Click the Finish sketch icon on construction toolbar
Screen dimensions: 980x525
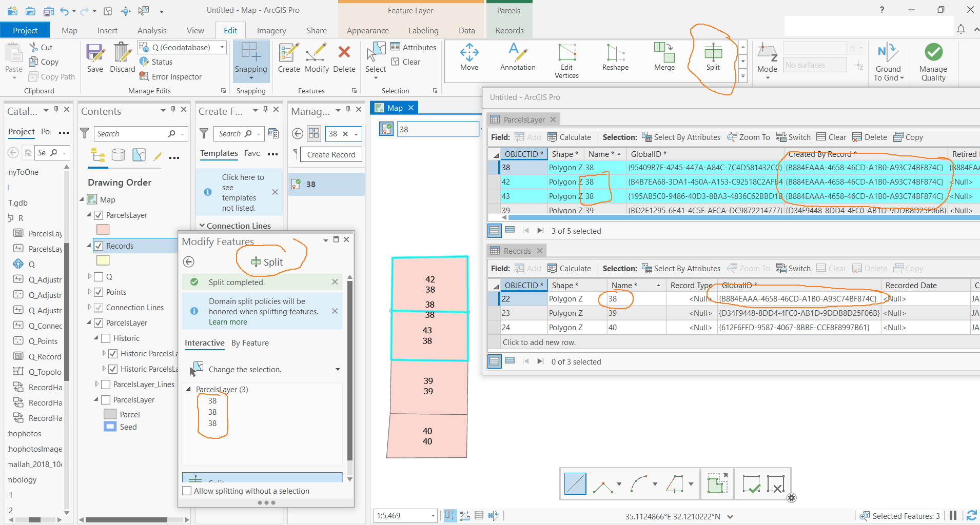click(x=751, y=484)
